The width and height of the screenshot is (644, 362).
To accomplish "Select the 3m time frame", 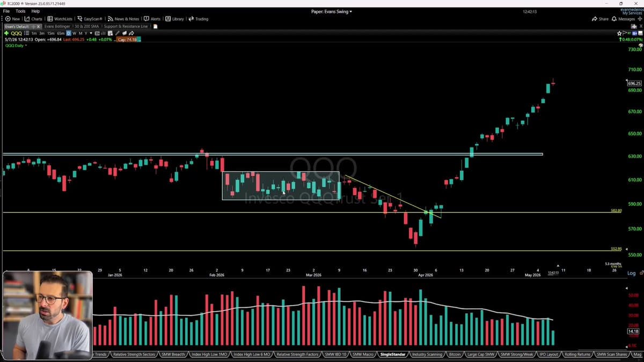I will 42,33.
